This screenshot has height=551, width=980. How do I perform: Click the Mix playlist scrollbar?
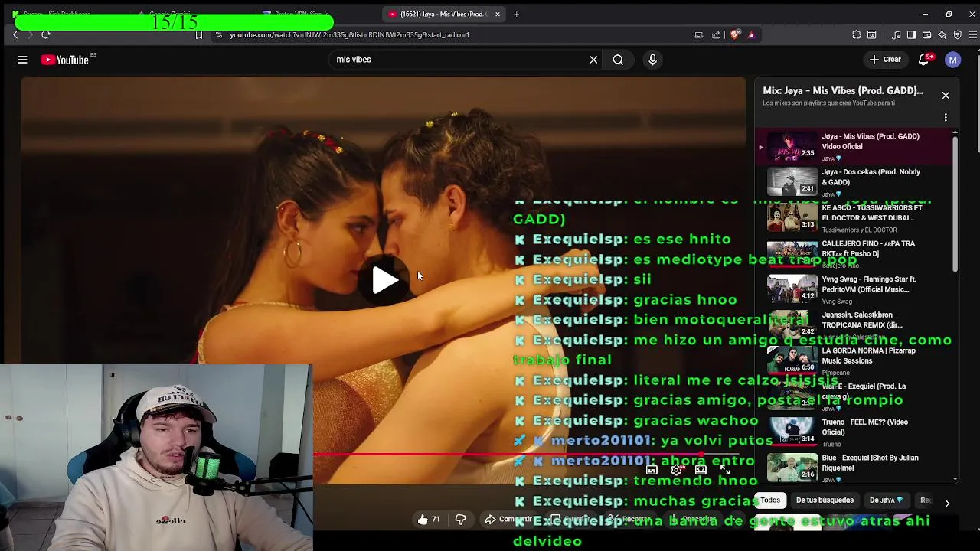955,203
